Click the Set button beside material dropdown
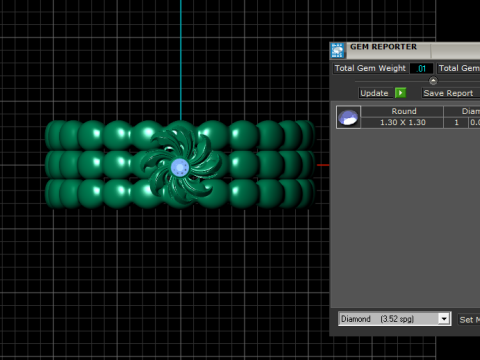The height and width of the screenshot is (360, 480). coord(469,320)
